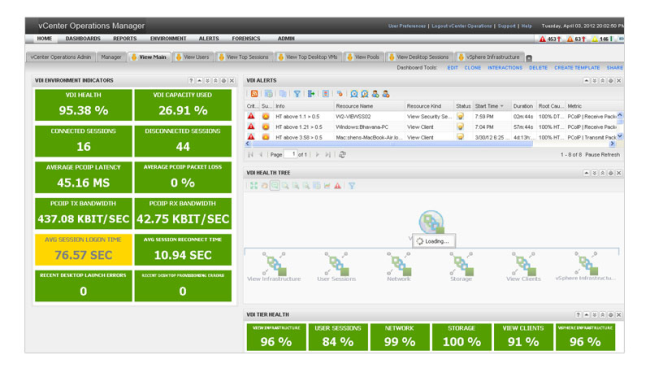Image resolution: width=650 pixels, height=371 pixels.
Task: Click the RSS feed icon in VDI Alerts toolbar
Action: tap(254, 94)
